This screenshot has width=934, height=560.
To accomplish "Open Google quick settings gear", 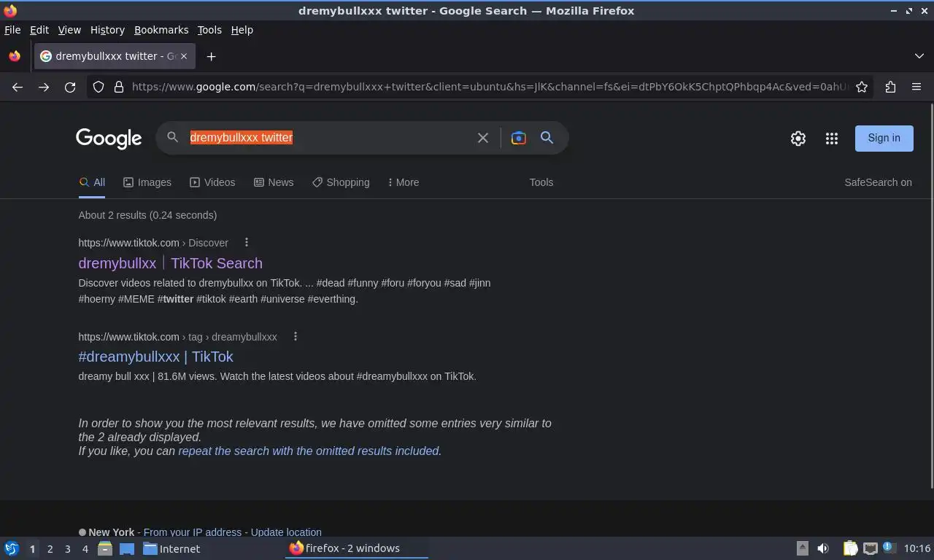I will (798, 139).
